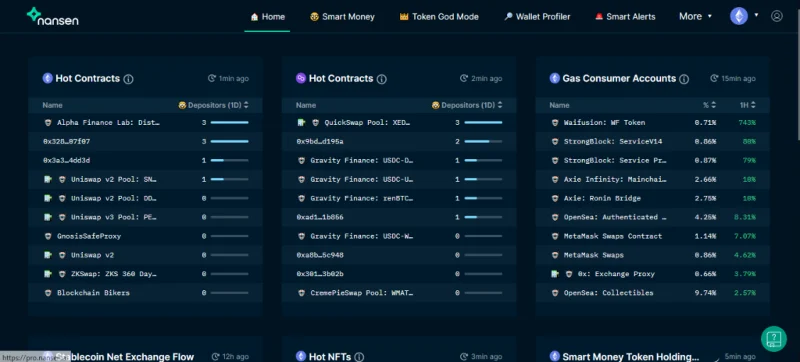
Task: Click info icon beside Ethereum Hot Contracts
Action: click(x=129, y=79)
